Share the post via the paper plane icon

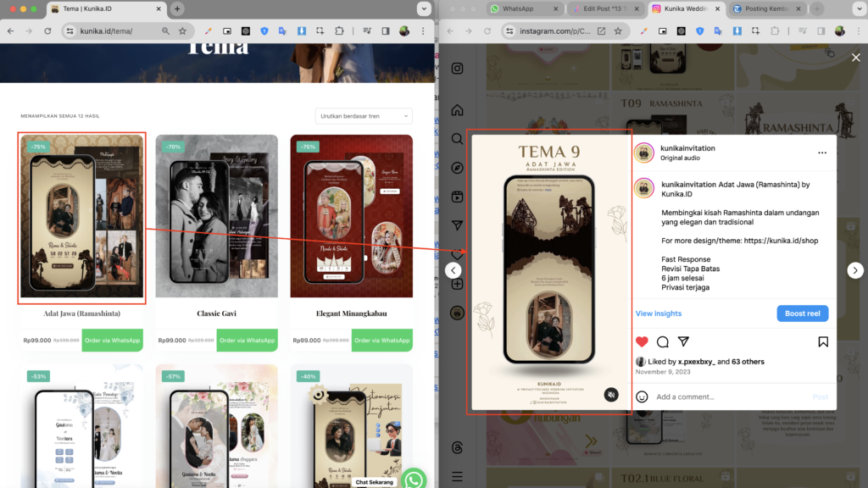click(x=684, y=341)
